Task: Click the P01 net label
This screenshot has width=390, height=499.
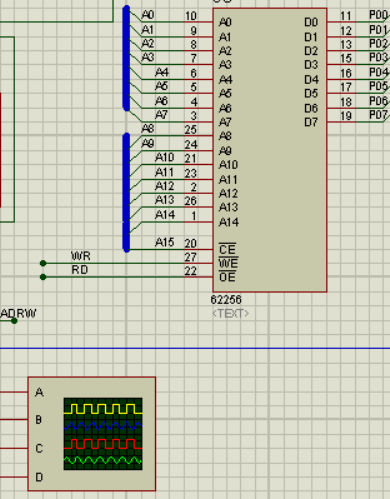Action: 379,30
